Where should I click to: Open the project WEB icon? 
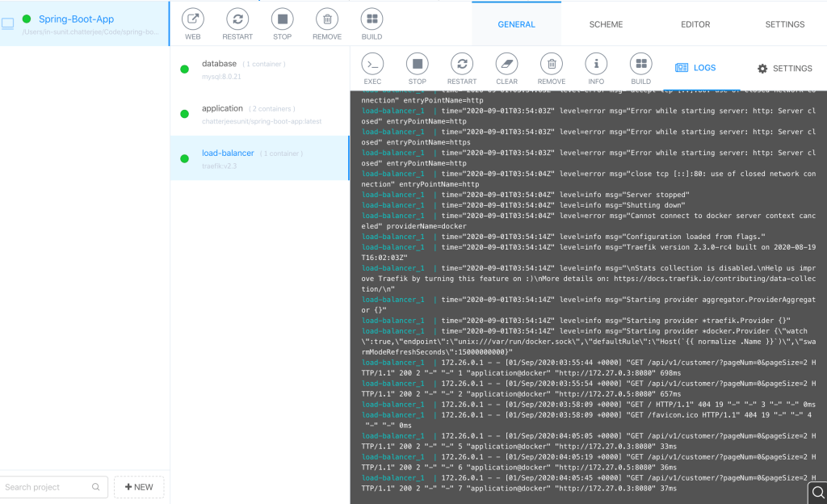192,20
